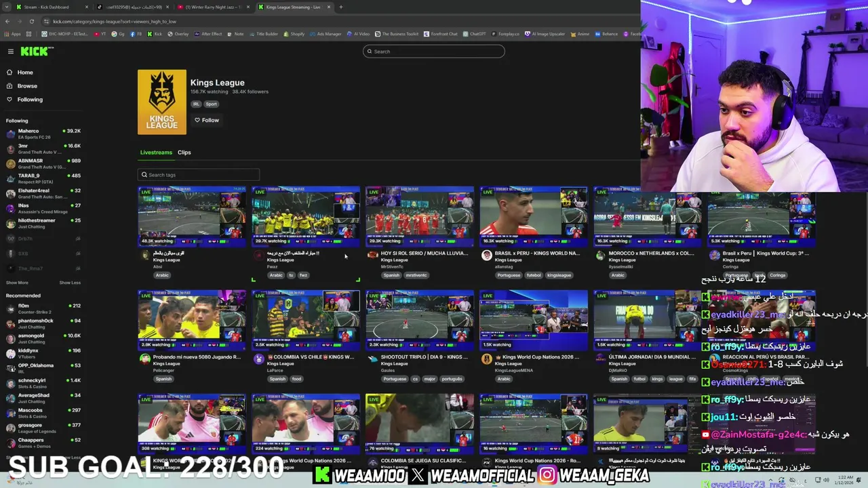Collapse Following list with Show Less
The image size is (868, 488).
coord(70,283)
